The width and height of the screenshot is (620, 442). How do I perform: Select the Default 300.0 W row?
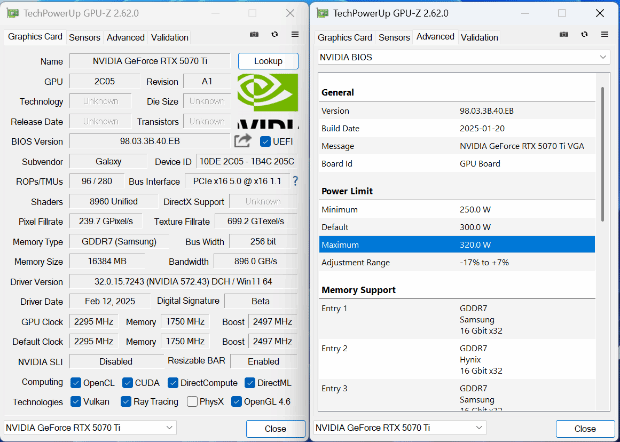pyautogui.click(x=457, y=227)
